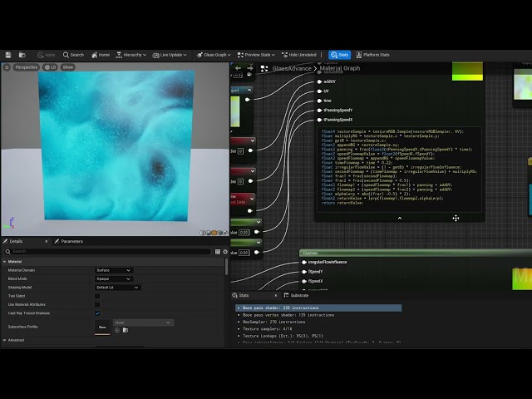Switch to the Details tab
Image resolution: width=532 pixels, height=399 pixels.
click(x=16, y=242)
